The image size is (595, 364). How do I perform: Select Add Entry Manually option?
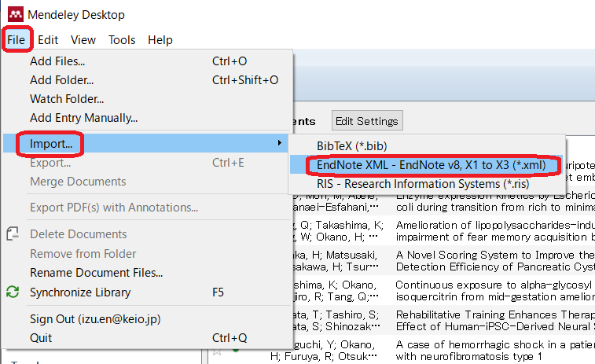coord(83,118)
